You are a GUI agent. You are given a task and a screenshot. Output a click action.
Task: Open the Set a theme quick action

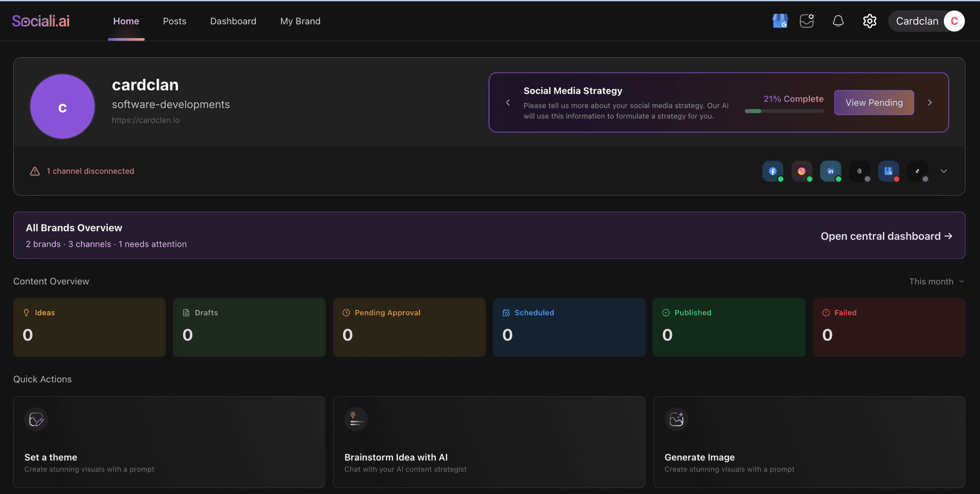(169, 442)
